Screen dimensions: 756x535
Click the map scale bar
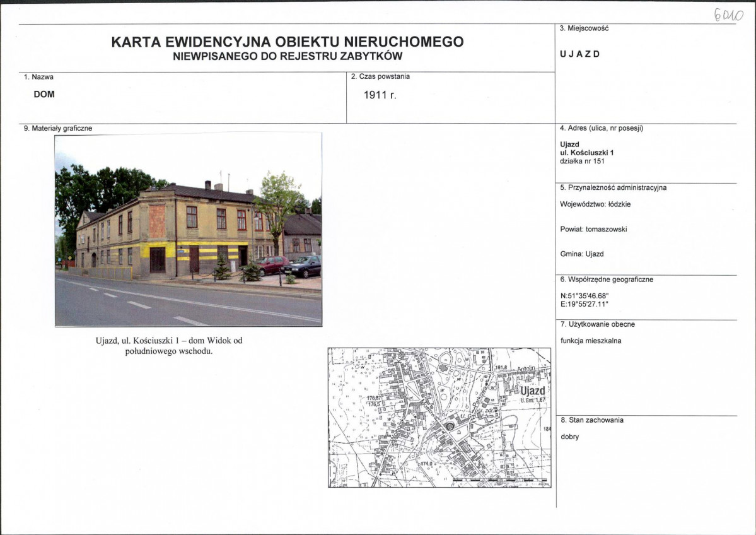coord(501,481)
